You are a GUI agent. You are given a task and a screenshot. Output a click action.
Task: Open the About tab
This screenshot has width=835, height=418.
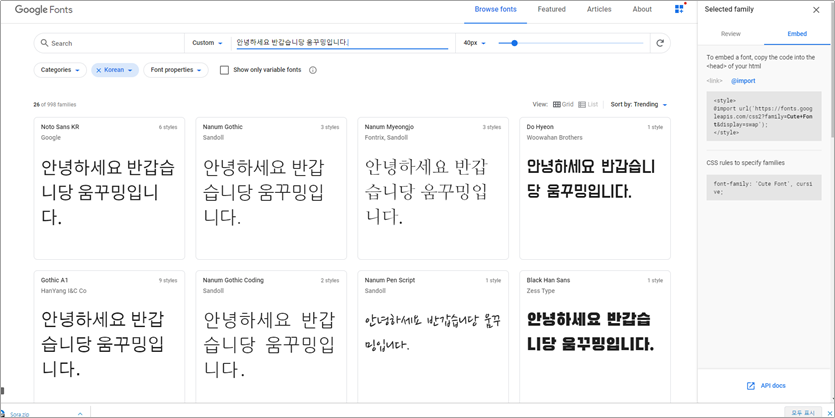642,10
